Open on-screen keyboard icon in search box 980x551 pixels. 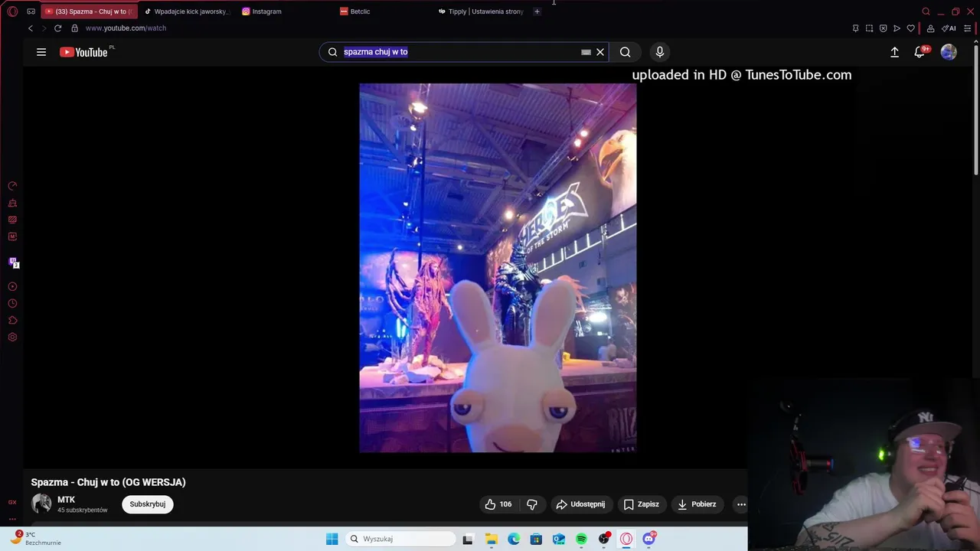[x=586, y=52]
